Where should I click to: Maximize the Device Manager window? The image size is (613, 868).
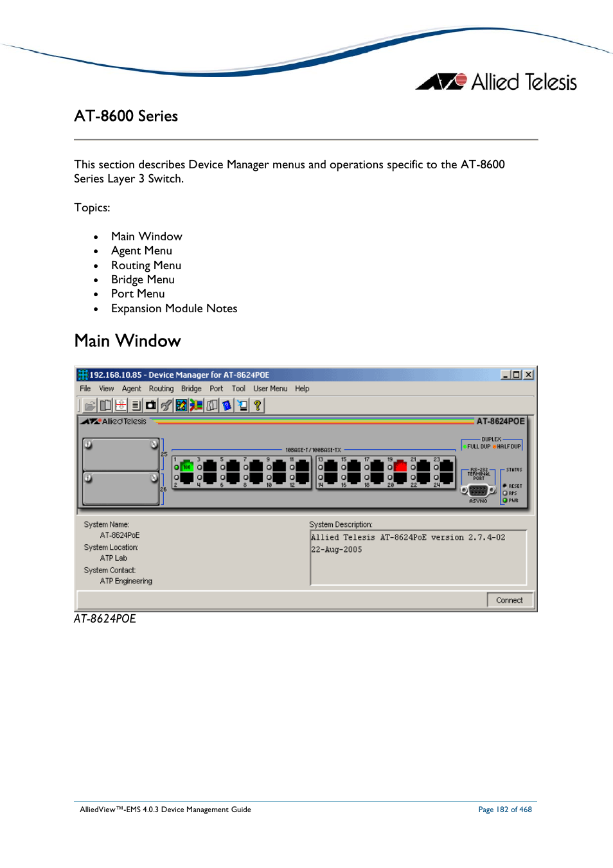(517, 375)
